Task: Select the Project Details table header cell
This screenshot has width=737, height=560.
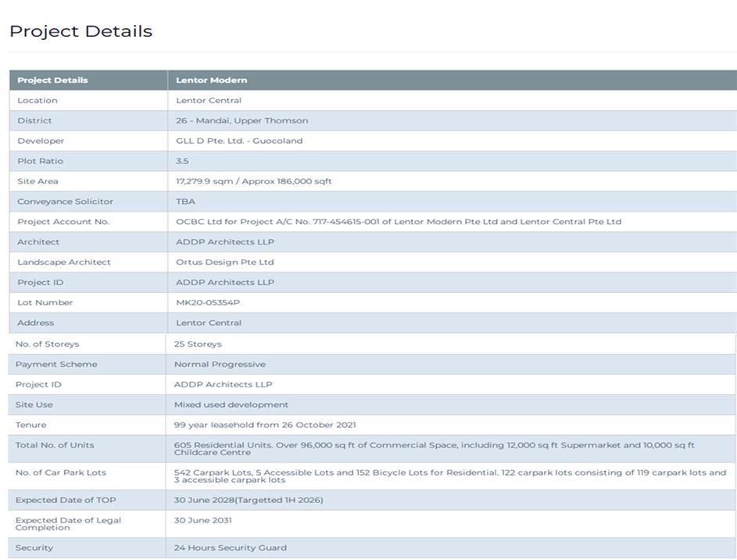Action: 52,80
